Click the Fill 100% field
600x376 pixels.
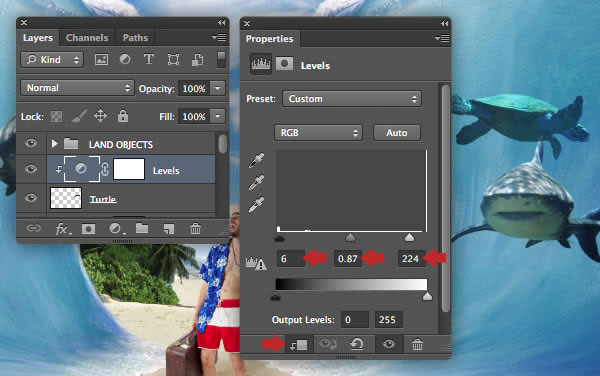tap(194, 116)
